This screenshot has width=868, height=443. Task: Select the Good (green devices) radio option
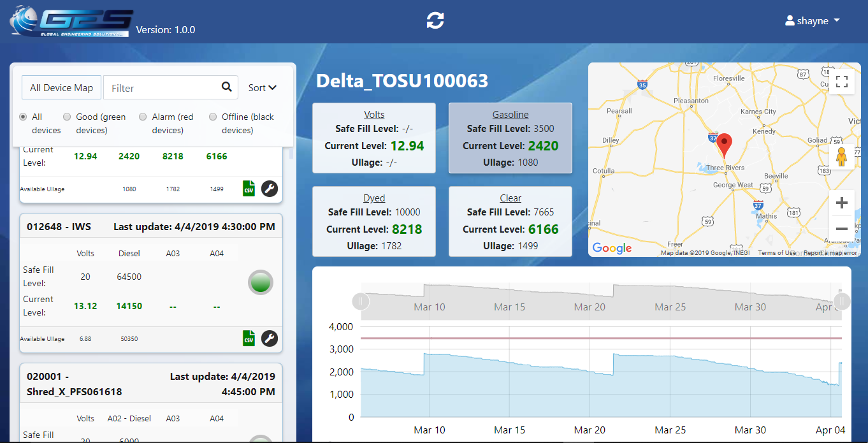pyautogui.click(x=67, y=117)
